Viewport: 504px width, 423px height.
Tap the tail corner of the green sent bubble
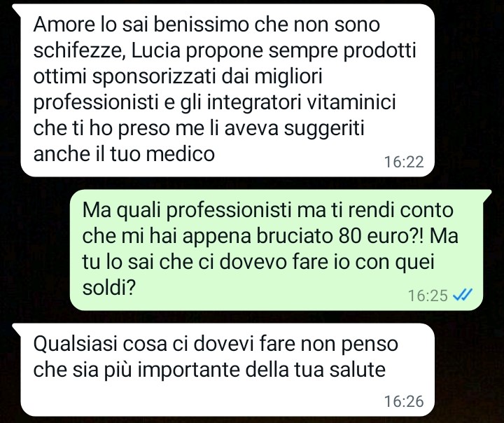[x=486, y=195]
